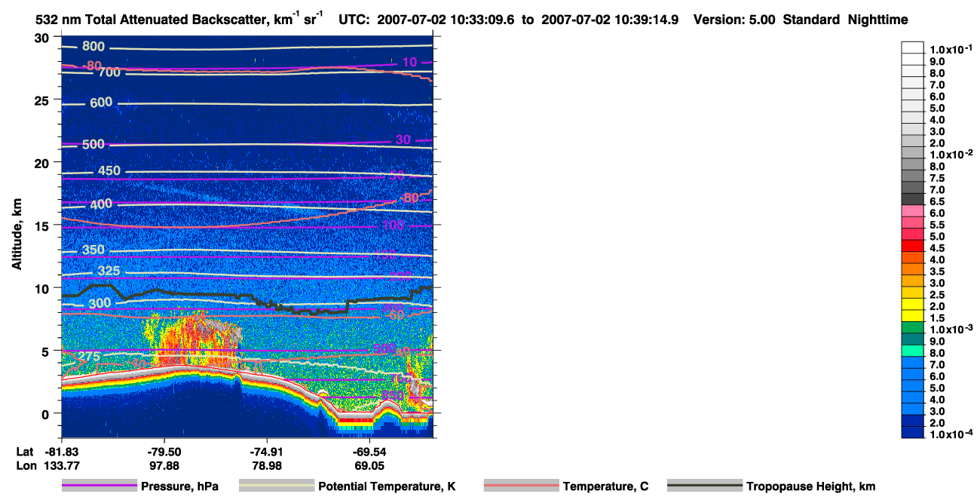Image resolution: width=980 pixels, height=503 pixels.
Task: Click the 'Tropopause Height, km' legend text
Action: tap(810, 487)
